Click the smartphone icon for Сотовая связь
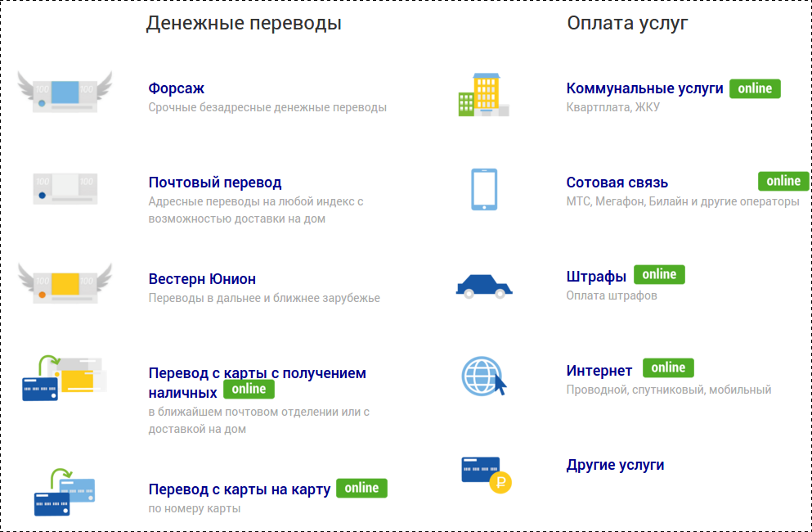812x532 pixels. pos(484,187)
